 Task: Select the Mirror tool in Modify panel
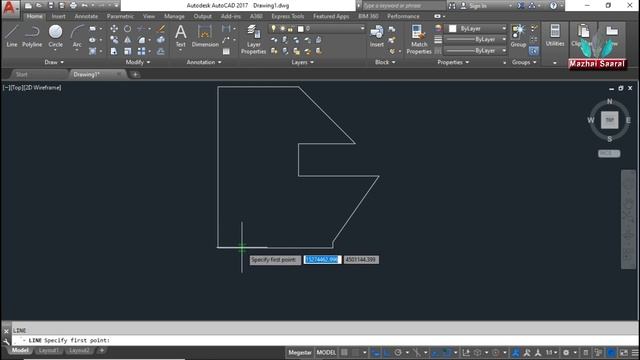(128, 40)
